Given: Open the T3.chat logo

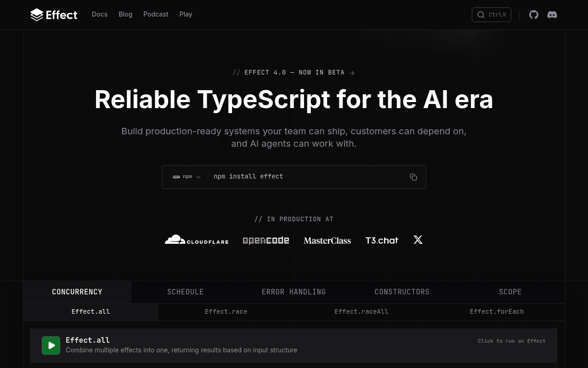Looking at the screenshot, I should [382, 240].
